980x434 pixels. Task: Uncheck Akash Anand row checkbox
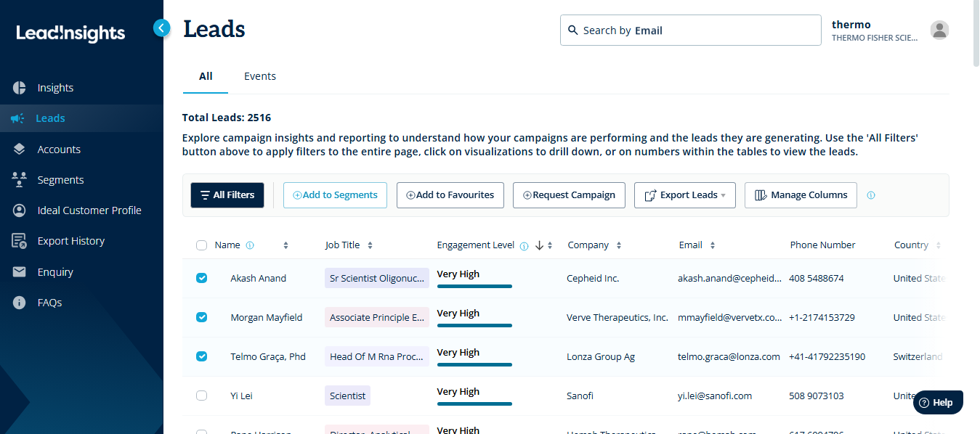tap(201, 278)
